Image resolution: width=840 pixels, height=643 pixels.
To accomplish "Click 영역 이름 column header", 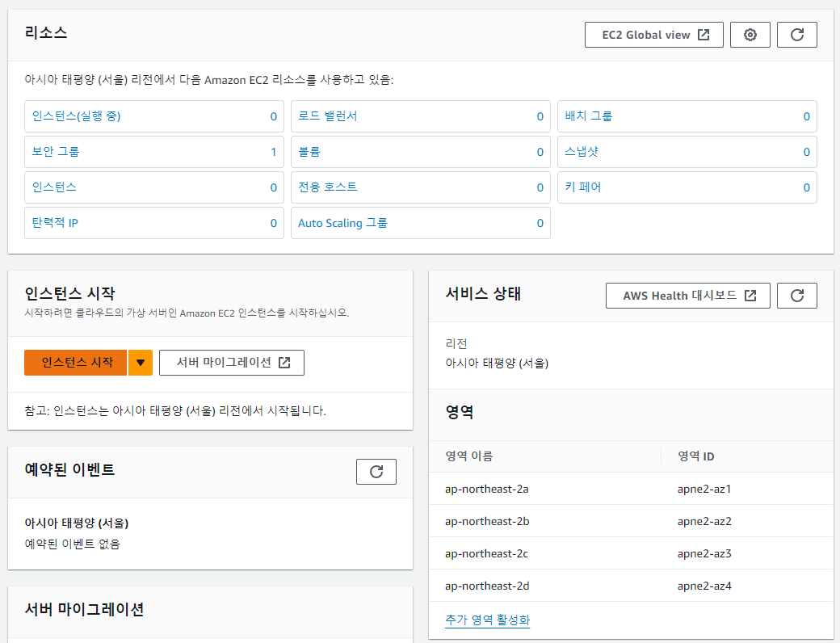I will pyautogui.click(x=468, y=456).
